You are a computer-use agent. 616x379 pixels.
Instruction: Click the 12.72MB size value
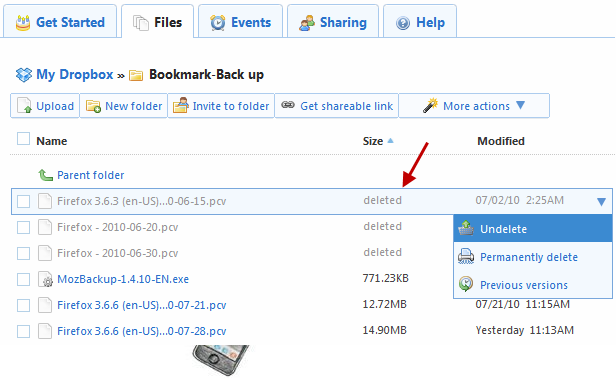pyautogui.click(x=385, y=304)
